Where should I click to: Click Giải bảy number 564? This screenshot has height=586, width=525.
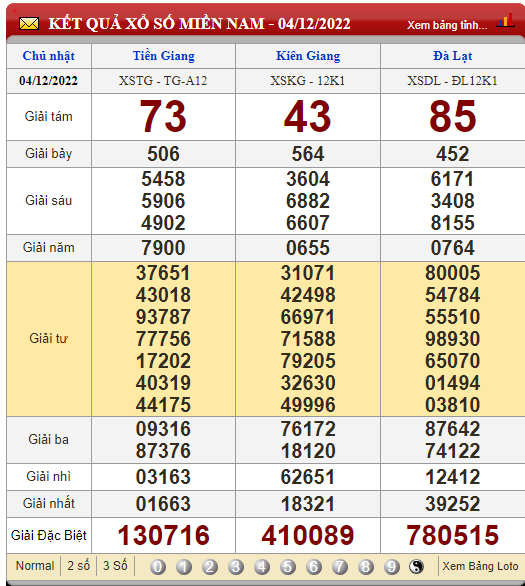[x=308, y=154]
